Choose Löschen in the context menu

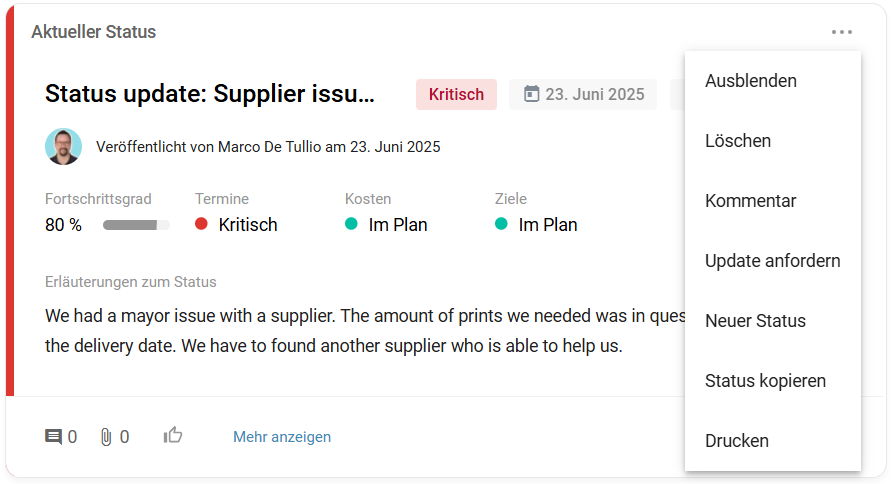pos(738,141)
